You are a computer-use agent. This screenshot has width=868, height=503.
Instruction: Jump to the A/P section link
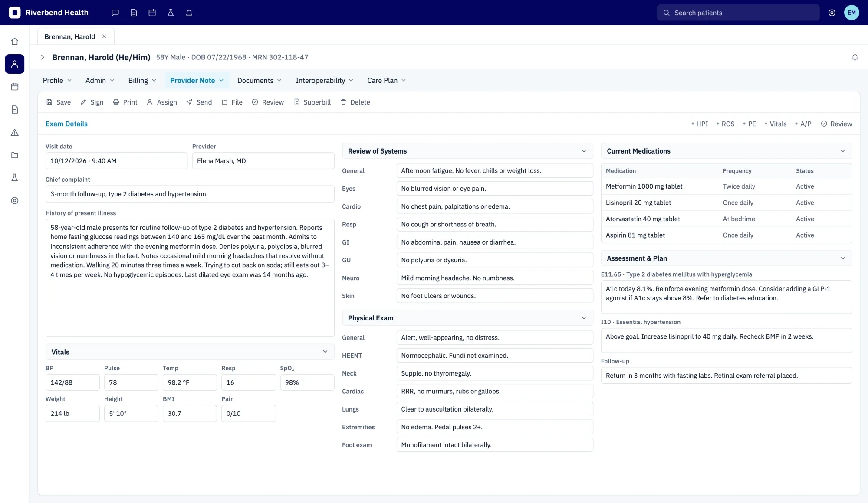(803, 124)
